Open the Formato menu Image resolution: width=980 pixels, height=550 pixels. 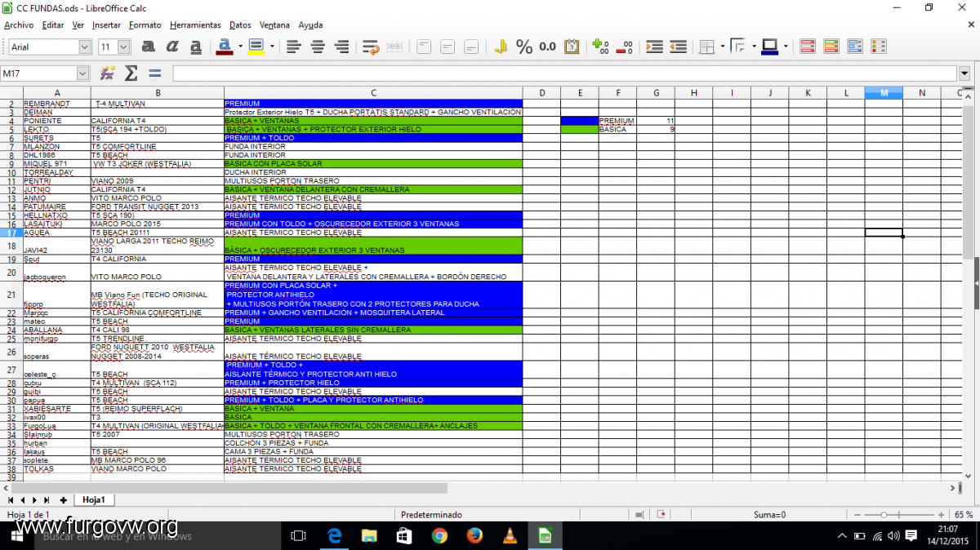click(x=145, y=25)
